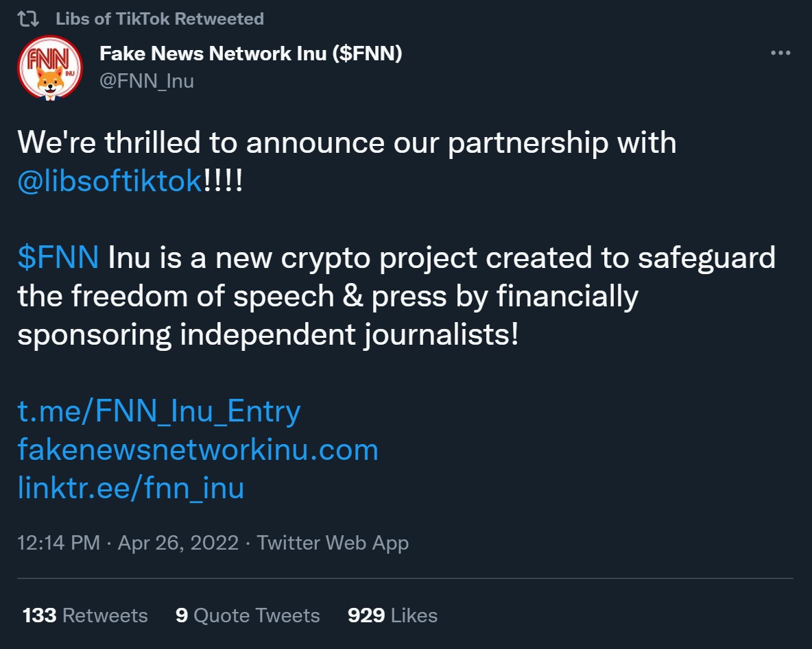
Task: Click the $FNN cashtag
Action: point(58,258)
